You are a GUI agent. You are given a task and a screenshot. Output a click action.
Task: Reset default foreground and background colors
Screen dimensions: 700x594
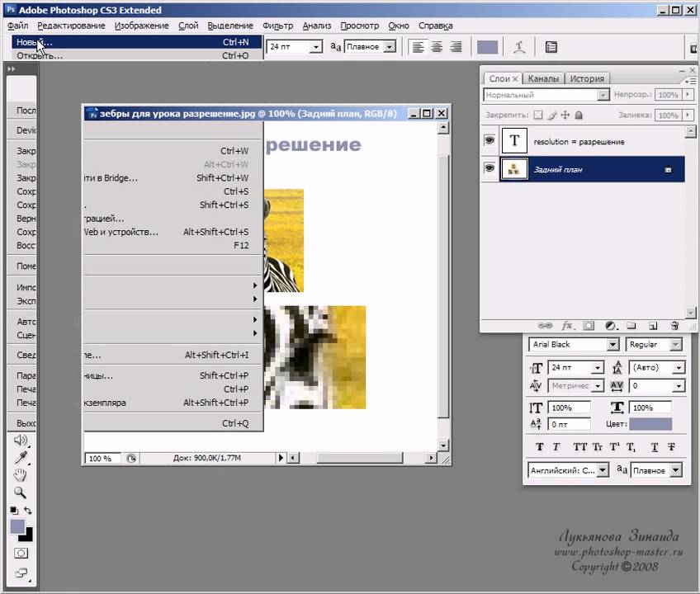(x=14, y=510)
